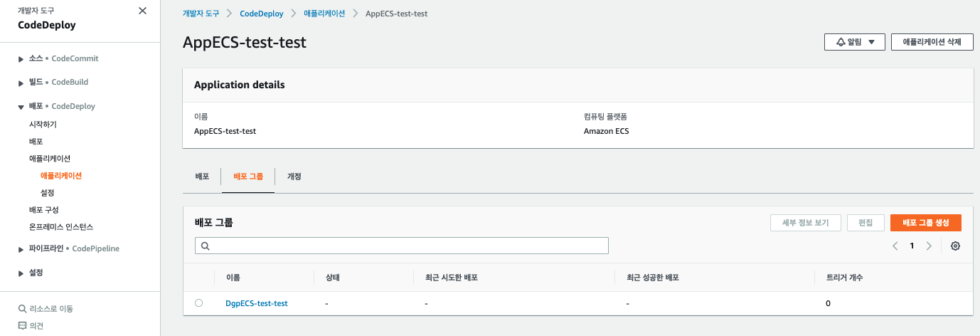Click the trigger count 0 cell
This screenshot has width=980, height=336.
pos(828,303)
